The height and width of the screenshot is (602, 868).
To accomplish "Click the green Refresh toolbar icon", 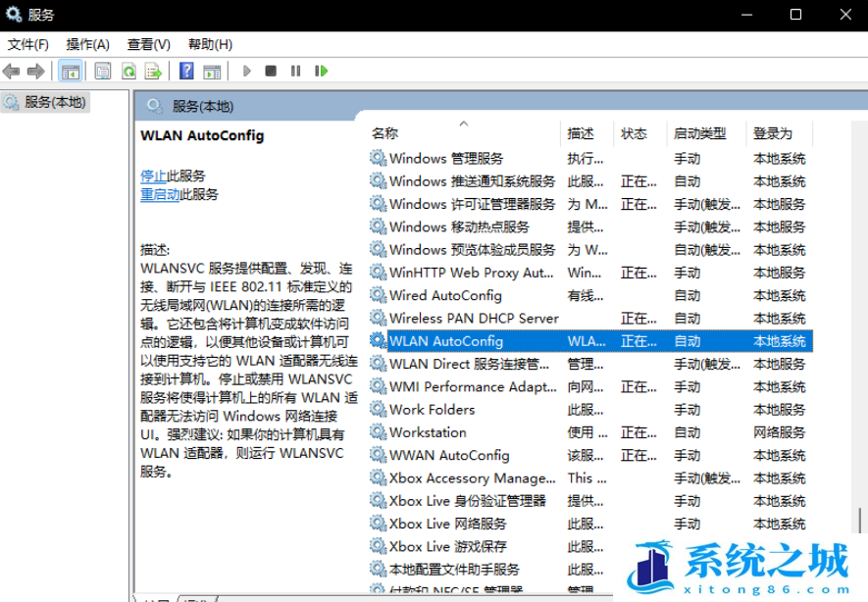I will coord(128,72).
